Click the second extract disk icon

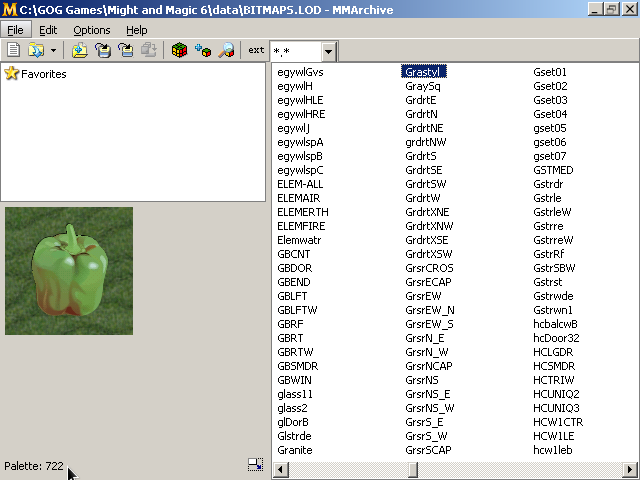click(x=126, y=50)
